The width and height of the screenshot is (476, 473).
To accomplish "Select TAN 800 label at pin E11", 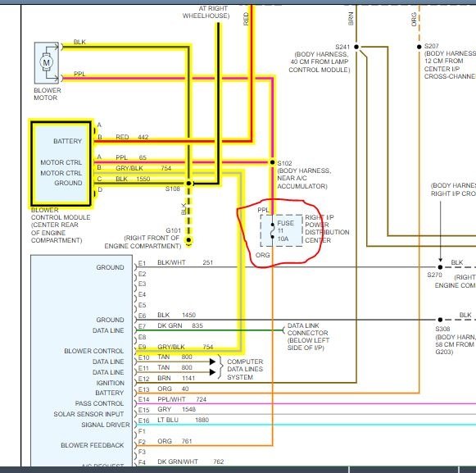I will pos(175,367).
